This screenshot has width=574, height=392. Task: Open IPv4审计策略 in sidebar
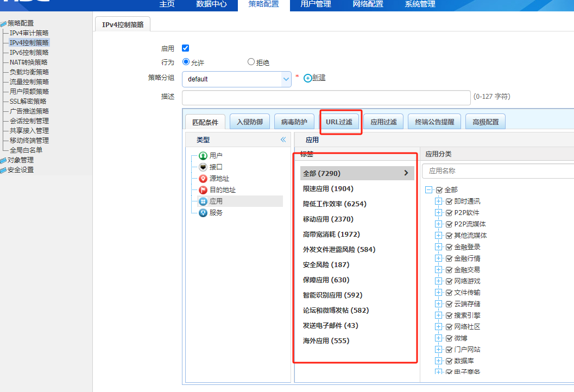pyautogui.click(x=29, y=33)
